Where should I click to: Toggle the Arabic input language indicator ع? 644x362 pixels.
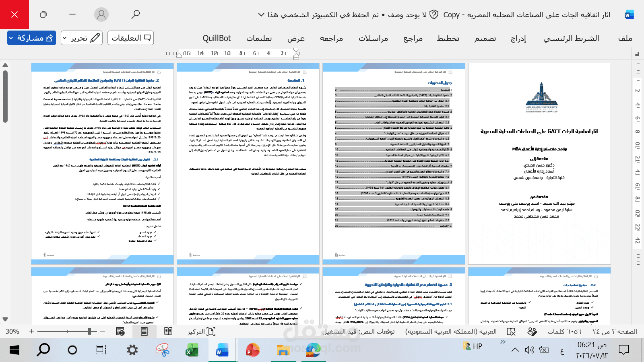(x=562, y=351)
